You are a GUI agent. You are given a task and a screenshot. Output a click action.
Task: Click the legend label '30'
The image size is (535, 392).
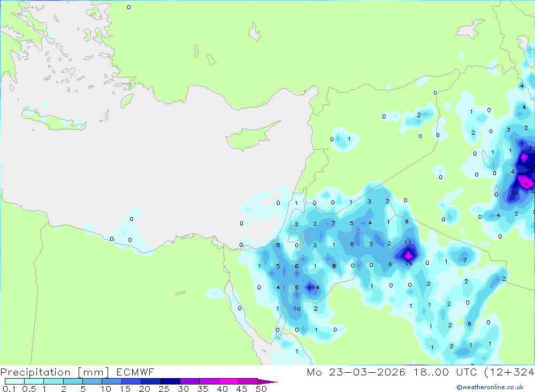(183, 389)
